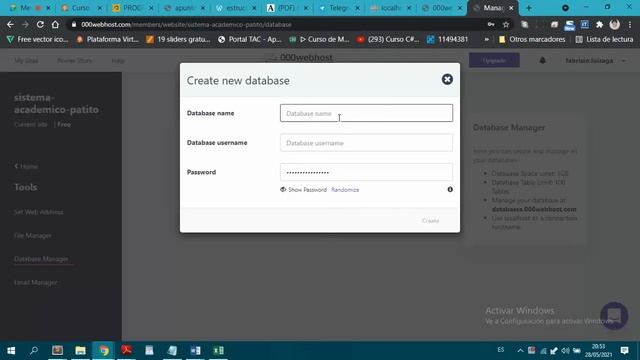Open Lista de lectura
Viewport: 640px width, 360px height.
(x=604, y=39)
